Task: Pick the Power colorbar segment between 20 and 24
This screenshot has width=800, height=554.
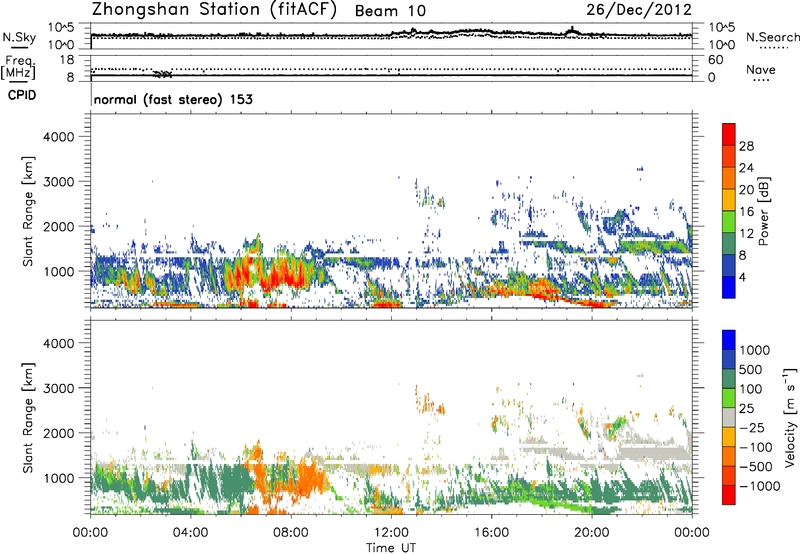Action: (x=729, y=179)
